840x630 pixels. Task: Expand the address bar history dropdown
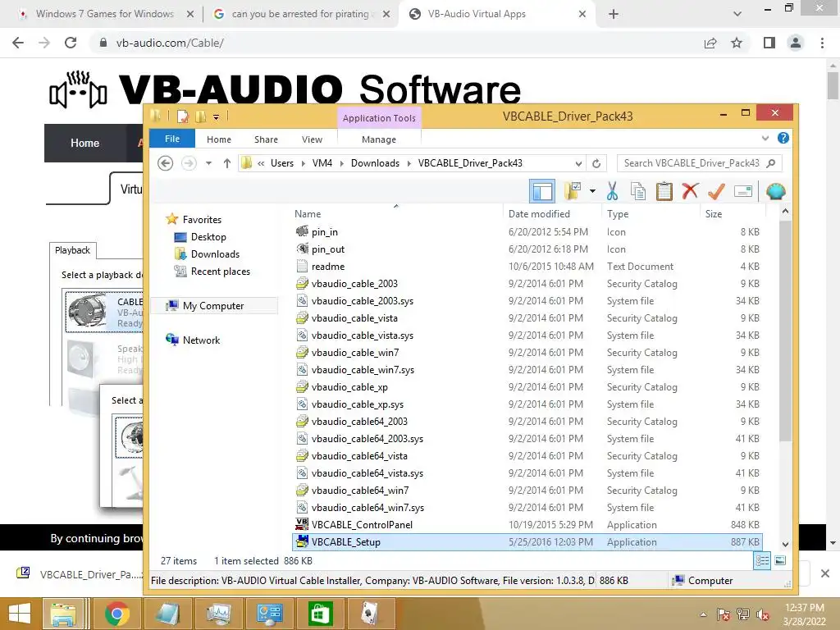578,163
